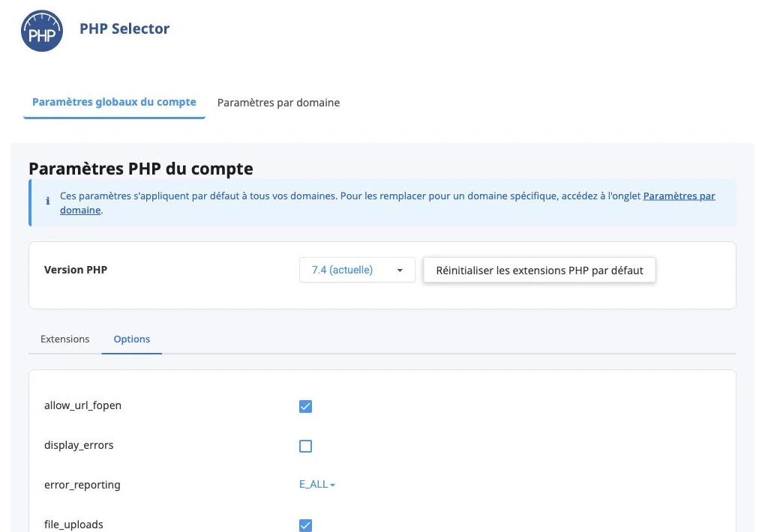Open the Extensions sub-tab
This screenshot has width=765, height=532.
coord(65,339)
